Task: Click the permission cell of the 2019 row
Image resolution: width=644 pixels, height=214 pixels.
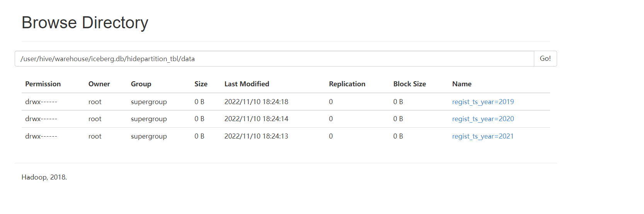Action: point(41,102)
